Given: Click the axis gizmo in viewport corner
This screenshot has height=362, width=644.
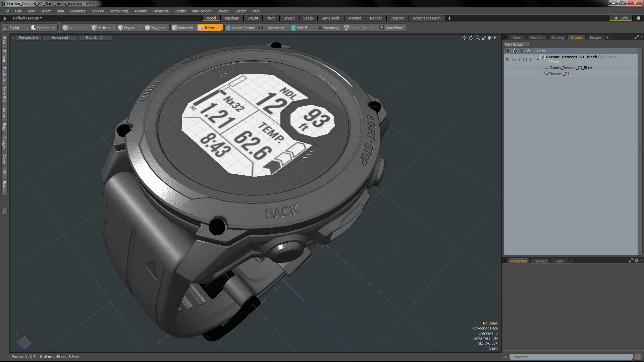Looking at the screenshot, I should (23, 341).
